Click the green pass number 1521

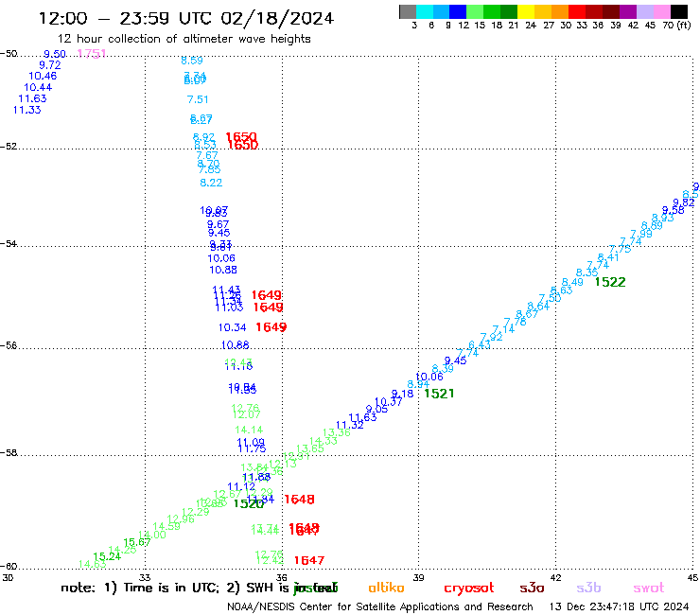pyautogui.click(x=439, y=394)
